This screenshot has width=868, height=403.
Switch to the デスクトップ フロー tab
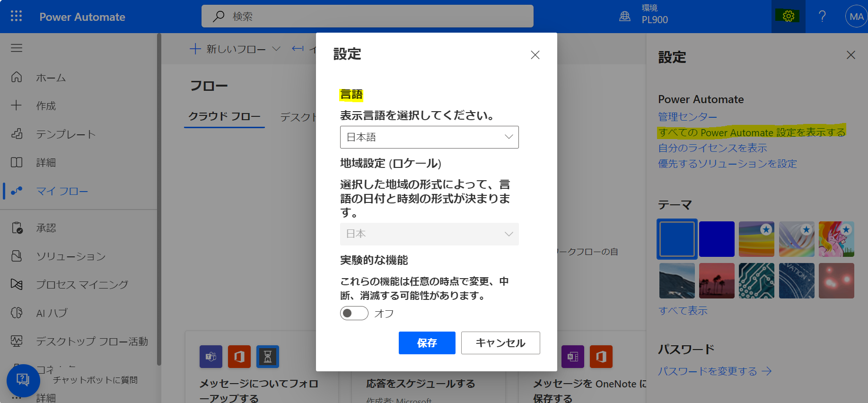point(298,117)
